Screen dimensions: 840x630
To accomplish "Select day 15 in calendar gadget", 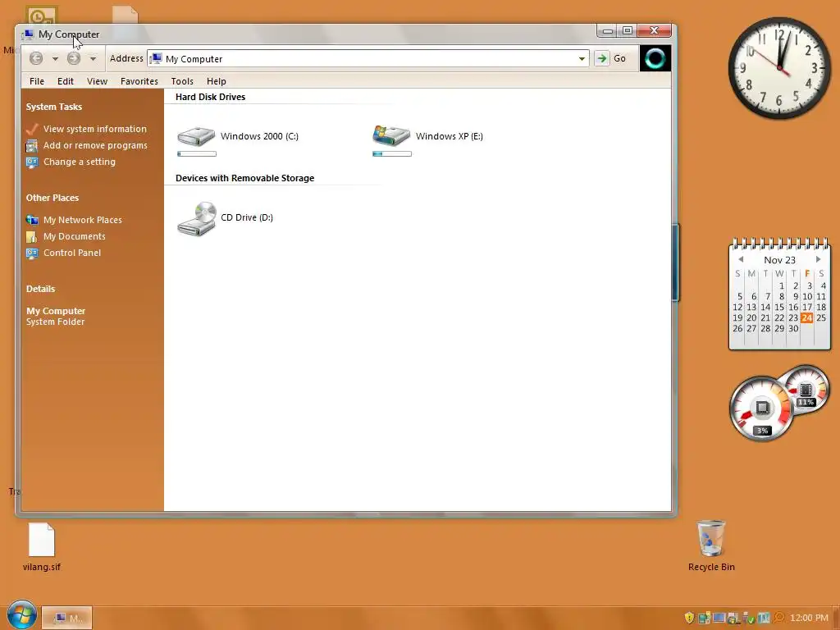I will pos(779,307).
